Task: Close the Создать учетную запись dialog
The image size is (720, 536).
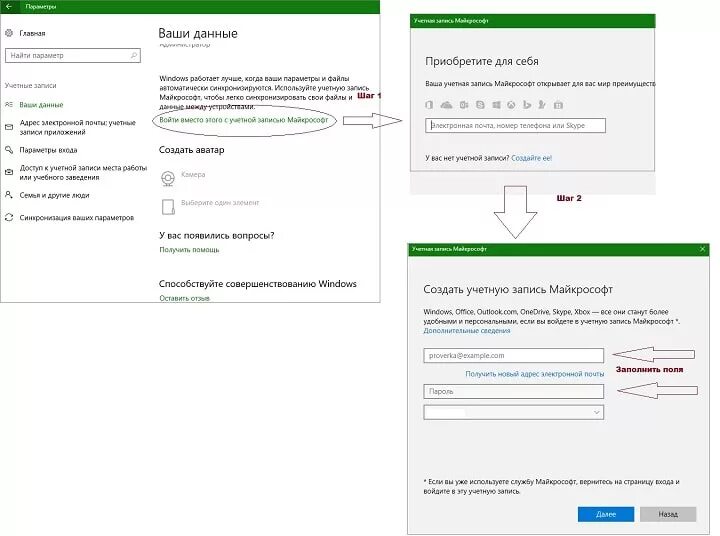Action: point(702,248)
